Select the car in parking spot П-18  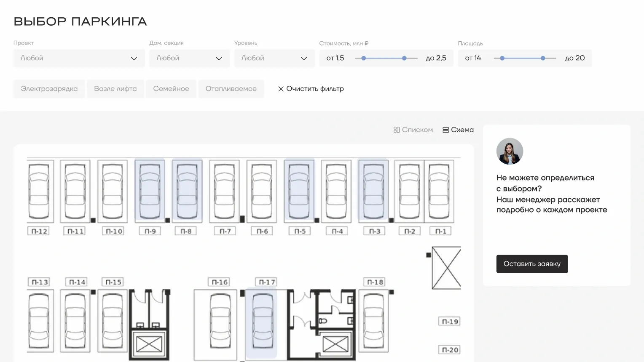(373, 321)
